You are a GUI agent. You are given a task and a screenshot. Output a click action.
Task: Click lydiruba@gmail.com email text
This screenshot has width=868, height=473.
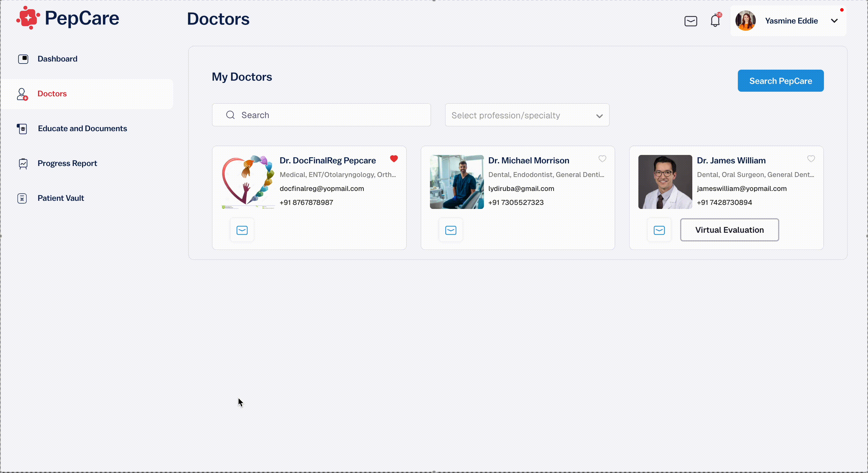point(521,189)
